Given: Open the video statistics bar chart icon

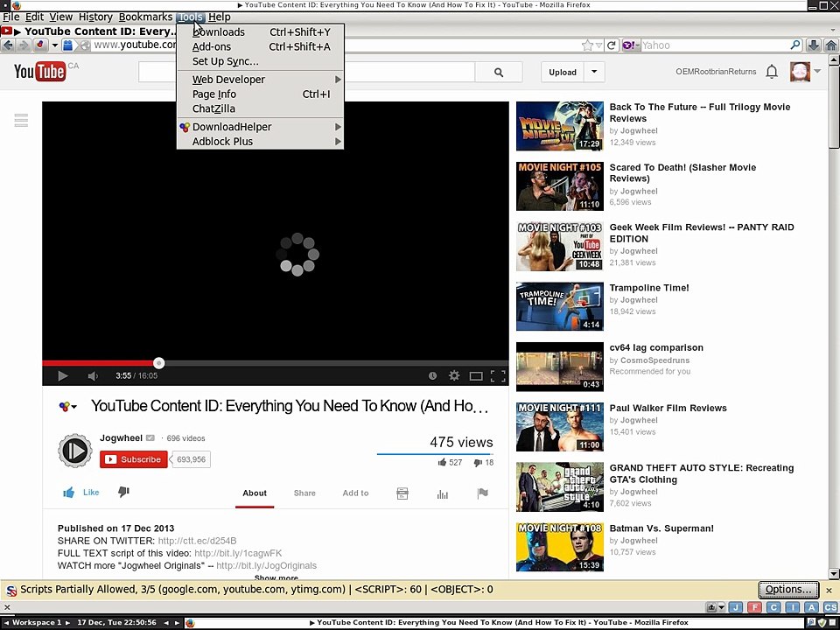Looking at the screenshot, I should [x=442, y=493].
